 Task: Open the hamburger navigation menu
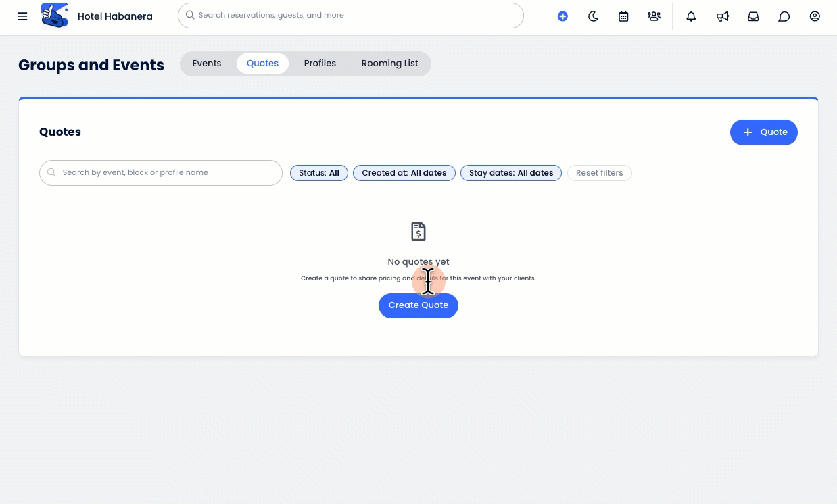[x=22, y=16]
